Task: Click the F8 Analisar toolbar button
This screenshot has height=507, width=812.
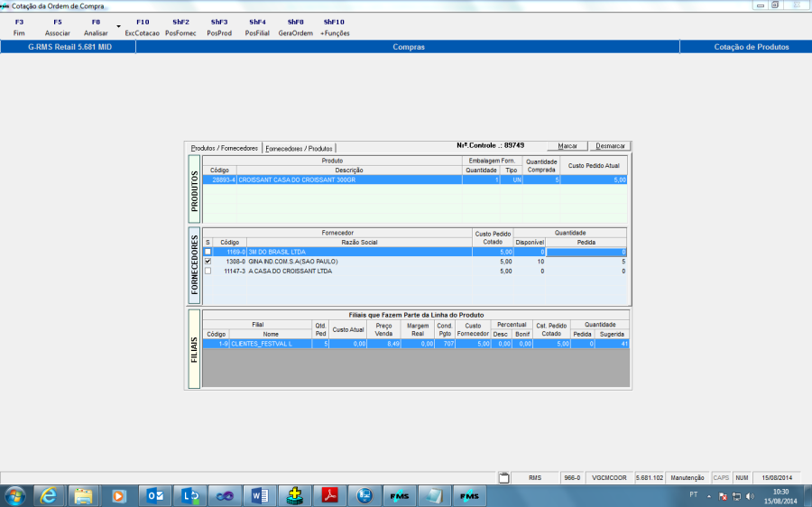Action: click(x=96, y=27)
